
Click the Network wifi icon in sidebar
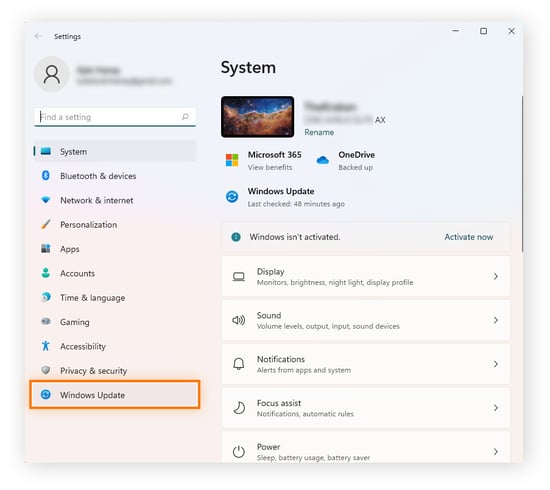pos(46,200)
